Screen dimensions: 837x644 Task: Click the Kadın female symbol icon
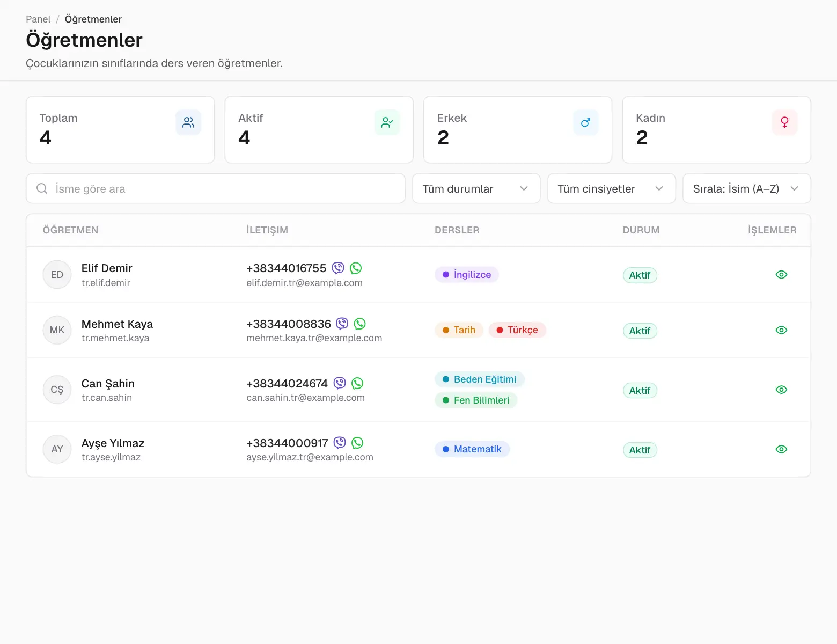784,122
